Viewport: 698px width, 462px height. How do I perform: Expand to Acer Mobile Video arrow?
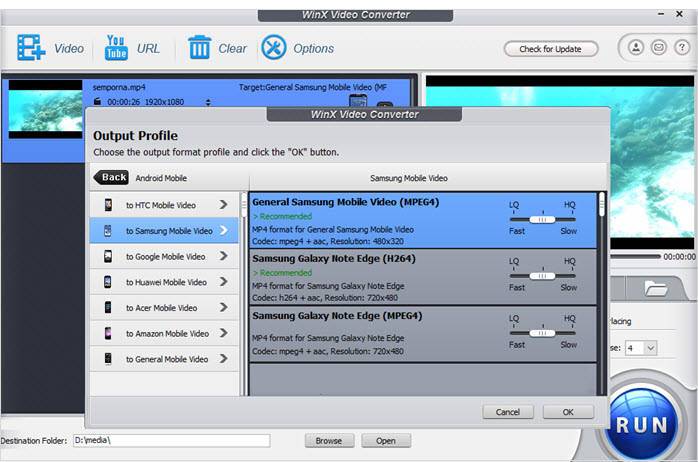tap(223, 308)
